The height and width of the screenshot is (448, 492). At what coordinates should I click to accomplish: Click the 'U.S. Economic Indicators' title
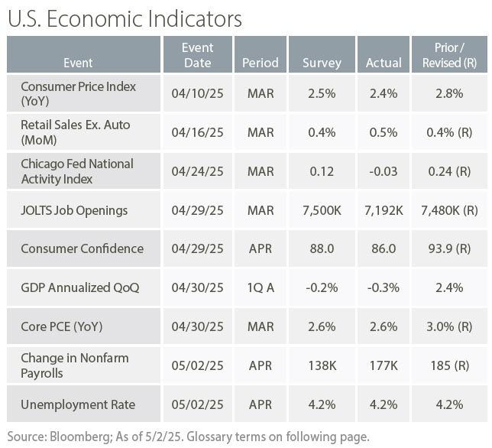pyautogui.click(x=125, y=18)
